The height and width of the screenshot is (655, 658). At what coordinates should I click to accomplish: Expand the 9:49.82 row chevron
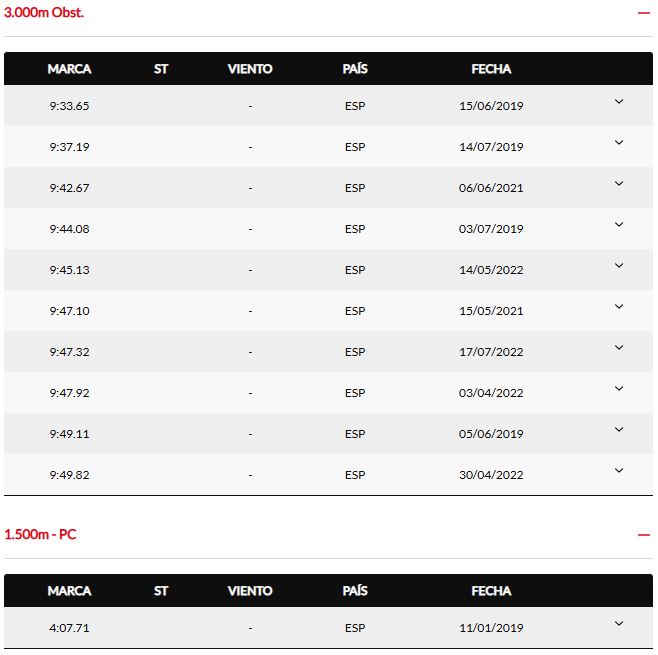(619, 471)
